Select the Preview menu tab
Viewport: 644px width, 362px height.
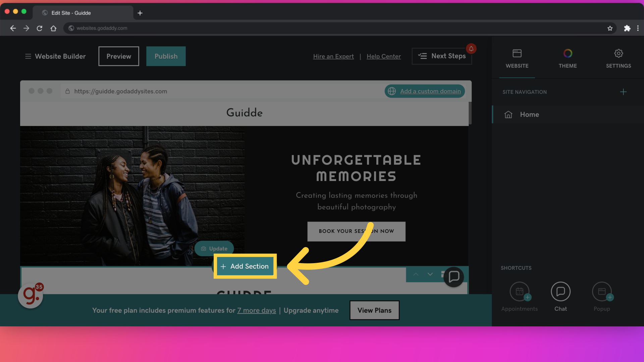(118, 56)
